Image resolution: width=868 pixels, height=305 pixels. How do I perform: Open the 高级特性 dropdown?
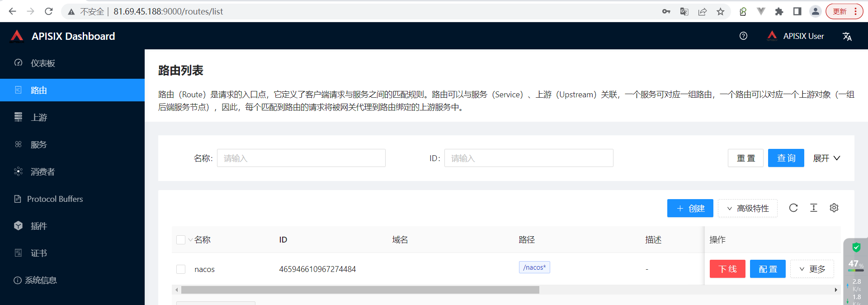pos(748,208)
